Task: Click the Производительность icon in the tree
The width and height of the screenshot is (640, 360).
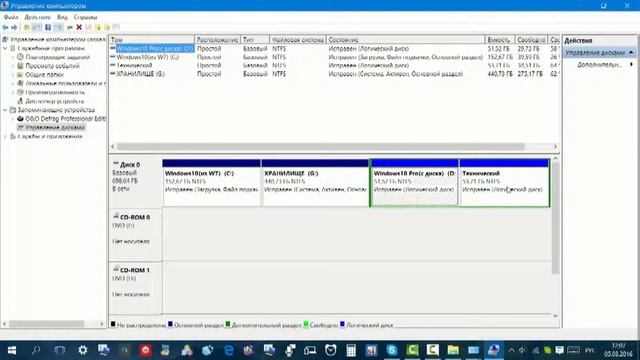Action: [20, 92]
